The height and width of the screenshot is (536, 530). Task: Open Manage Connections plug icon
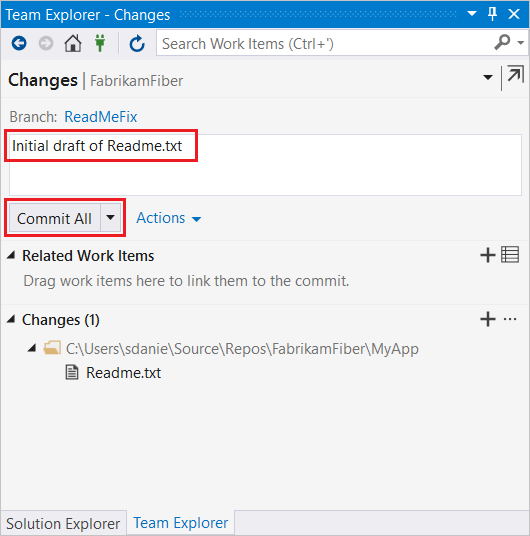pyautogui.click(x=100, y=43)
